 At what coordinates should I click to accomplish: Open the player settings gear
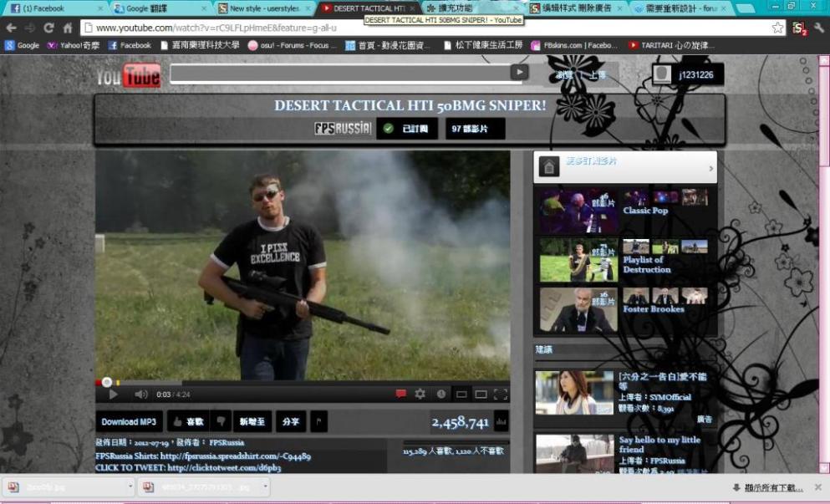tap(420, 394)
